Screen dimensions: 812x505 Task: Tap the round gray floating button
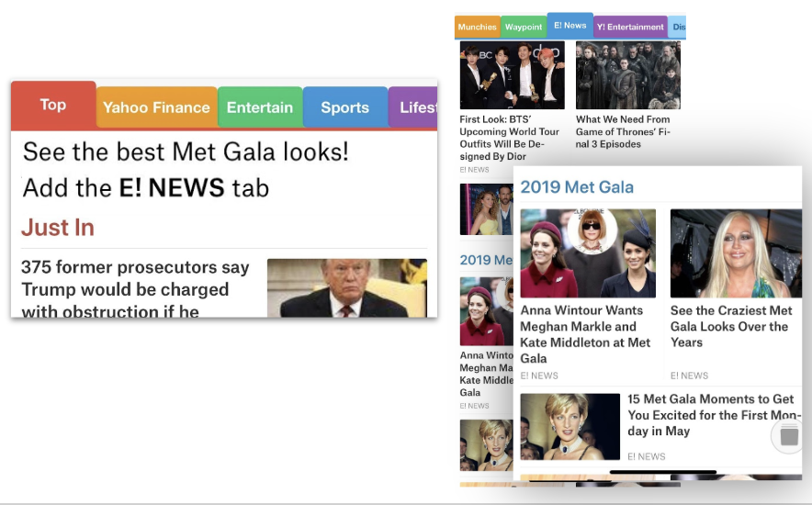pos(789,436)
